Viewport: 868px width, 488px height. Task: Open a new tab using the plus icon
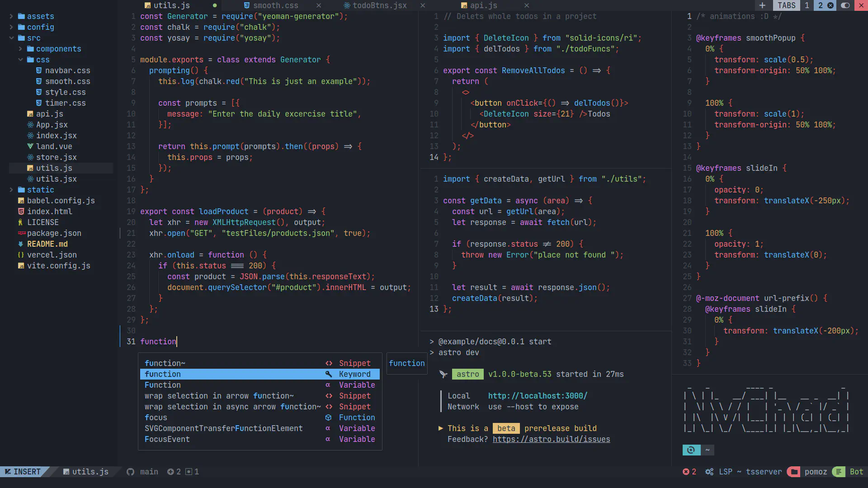763,5
